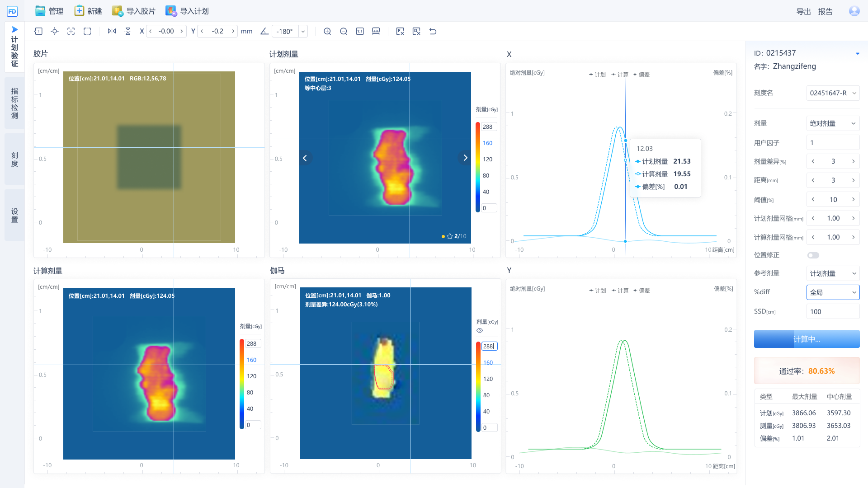The width and height of the screenshot is (868, 488).
Task: Edit the SSD value input field
Action: (x=833, y=311)
